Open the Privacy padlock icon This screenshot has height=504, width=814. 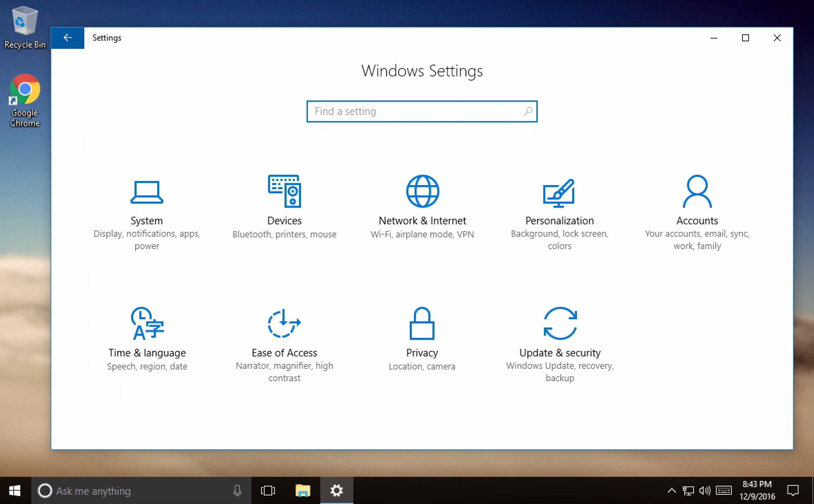(x=422, y=323)
